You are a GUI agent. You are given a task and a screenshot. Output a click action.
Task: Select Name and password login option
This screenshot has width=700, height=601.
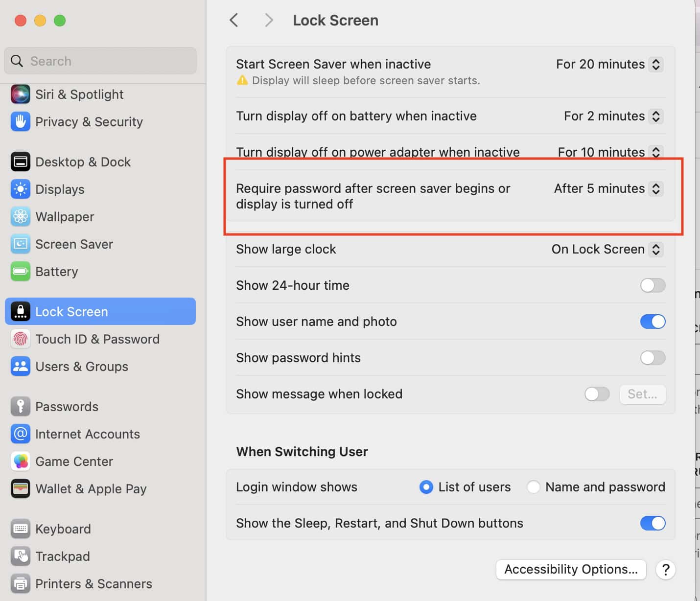tap(534, 487)
